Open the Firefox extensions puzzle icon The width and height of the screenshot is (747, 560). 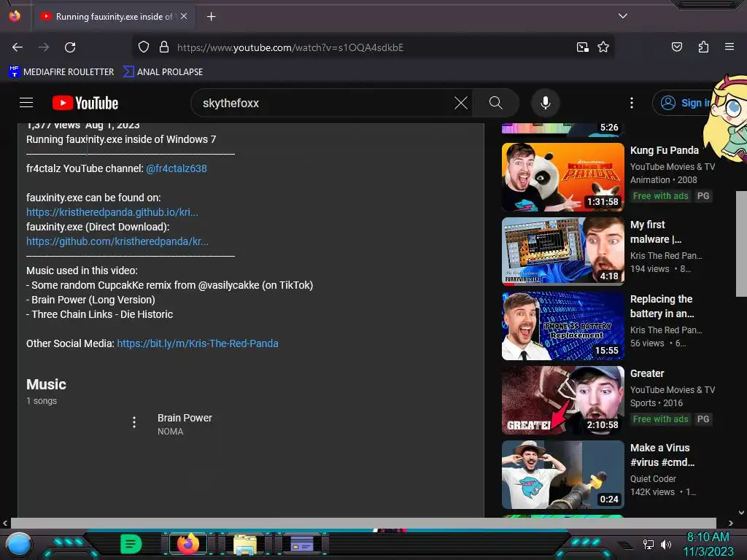(x=703, y=47)
